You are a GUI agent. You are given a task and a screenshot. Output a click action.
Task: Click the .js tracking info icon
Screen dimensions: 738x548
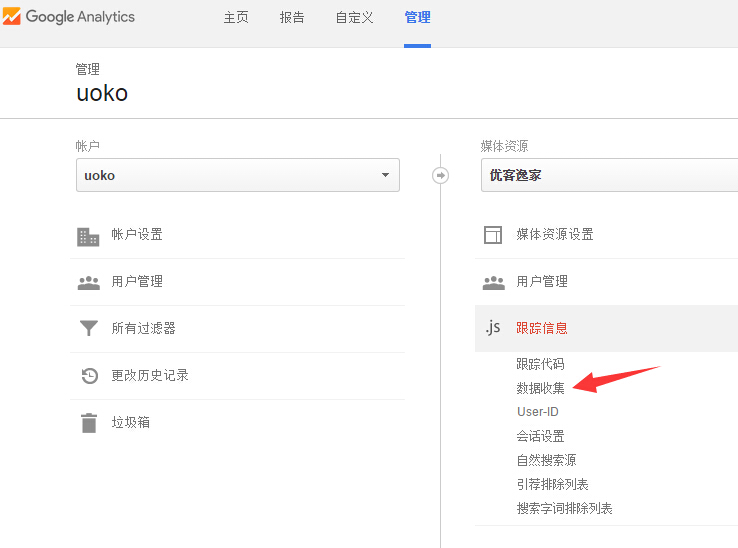(493, 327)
